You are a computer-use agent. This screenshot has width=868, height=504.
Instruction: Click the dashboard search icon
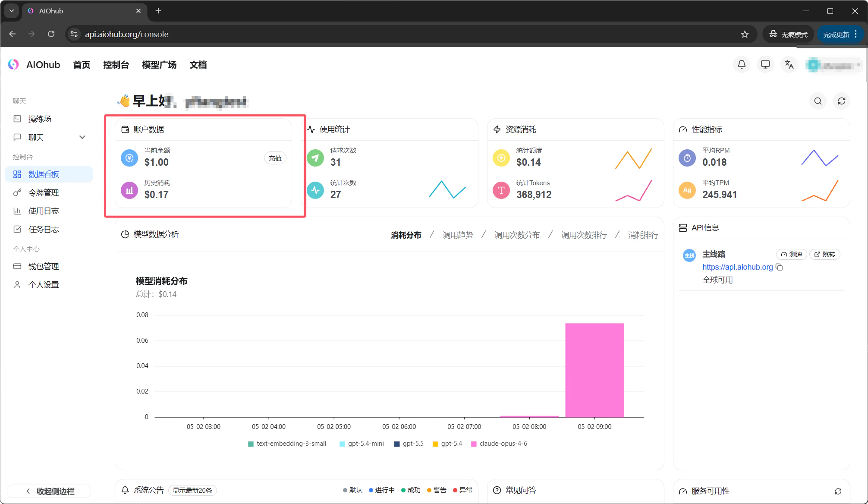(x=818, y=101)
